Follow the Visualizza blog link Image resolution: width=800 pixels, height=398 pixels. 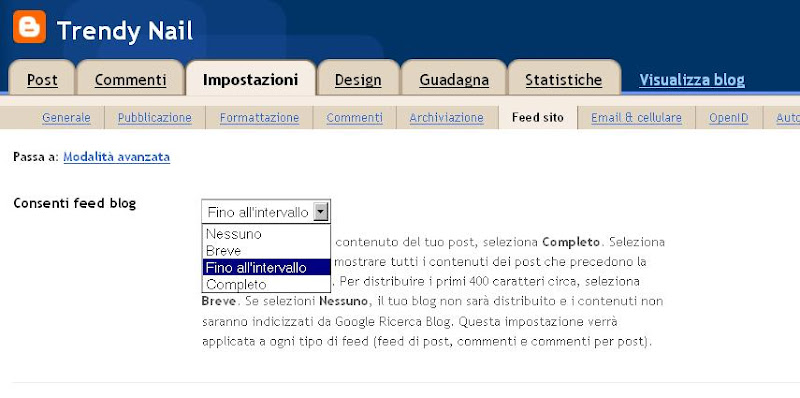[692, 80]
